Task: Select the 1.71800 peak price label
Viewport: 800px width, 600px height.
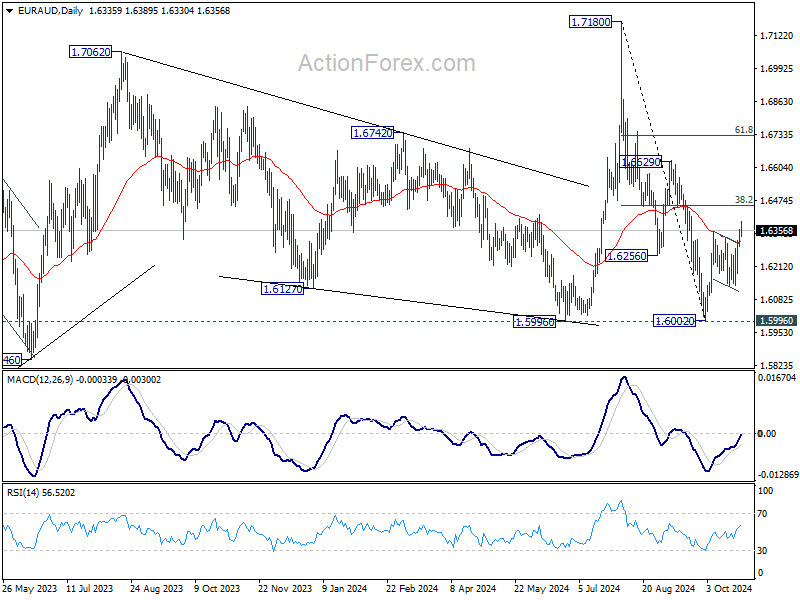Action: point(590,21)
